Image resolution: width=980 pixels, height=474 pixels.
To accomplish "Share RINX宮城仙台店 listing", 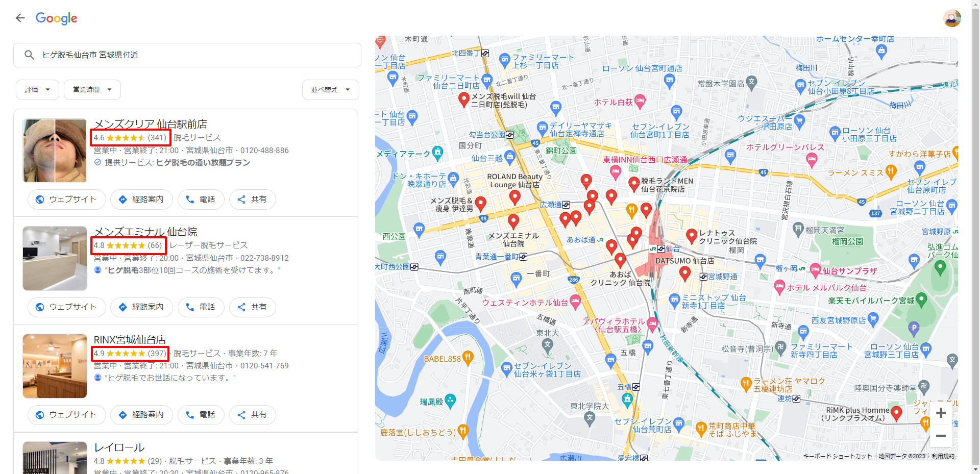I will coord(252,415).
